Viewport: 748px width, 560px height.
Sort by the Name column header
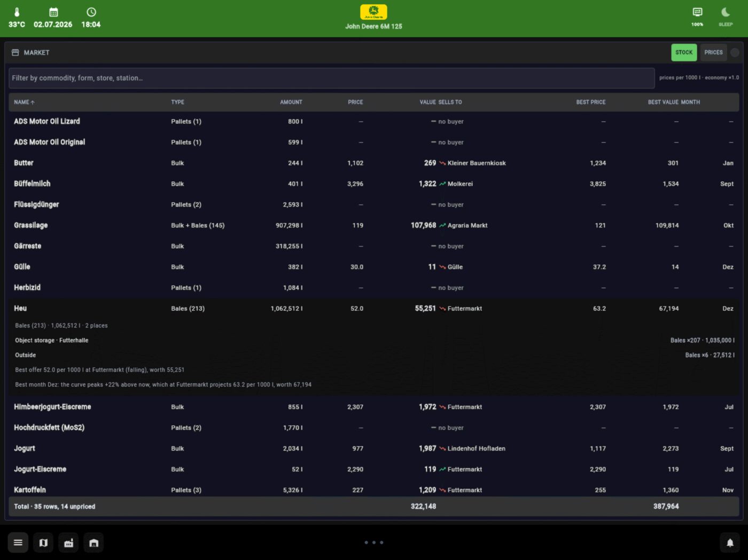[x=24, y=102]
